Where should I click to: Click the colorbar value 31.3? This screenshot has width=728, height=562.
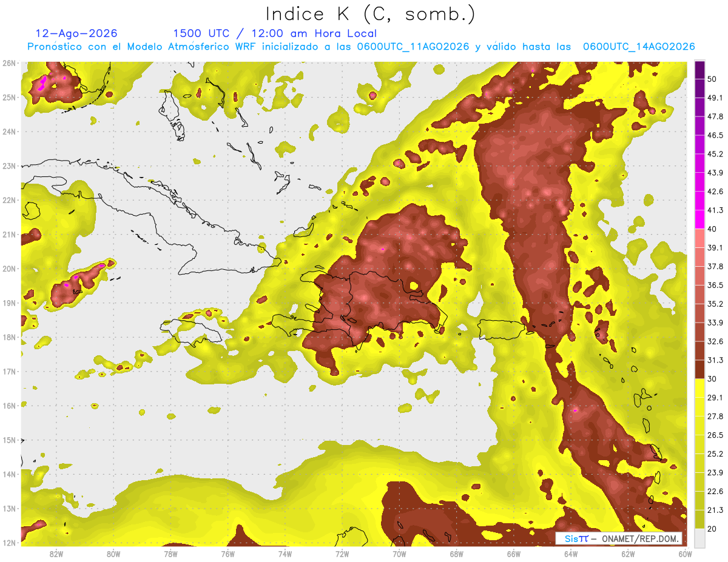(x=715, y=361)
